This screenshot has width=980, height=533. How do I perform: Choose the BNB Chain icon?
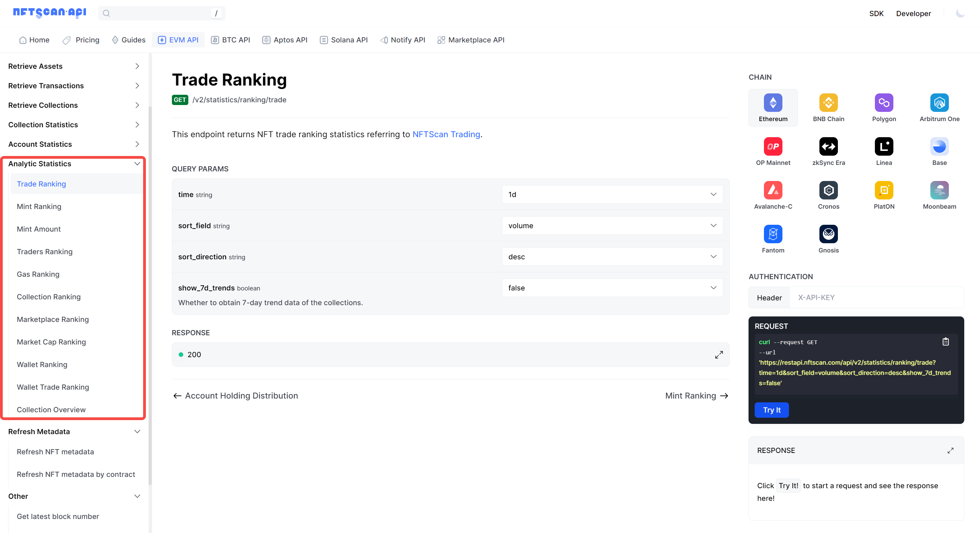(828, 103)
